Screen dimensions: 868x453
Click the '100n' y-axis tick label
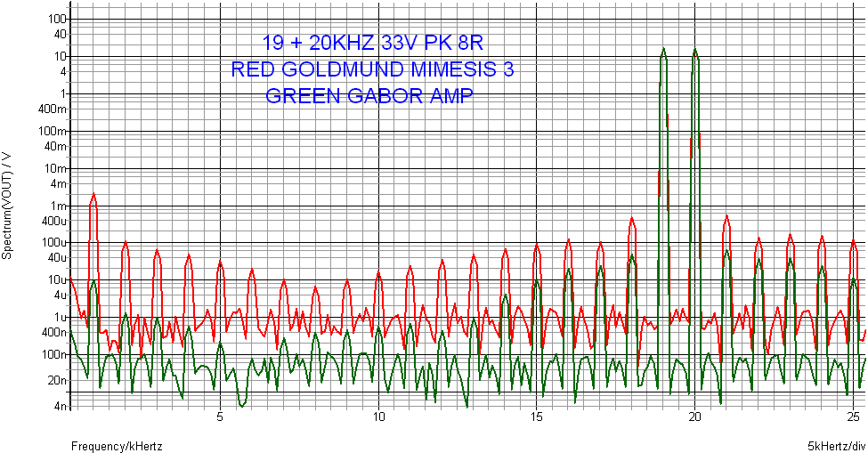click(x=56, y=355)
